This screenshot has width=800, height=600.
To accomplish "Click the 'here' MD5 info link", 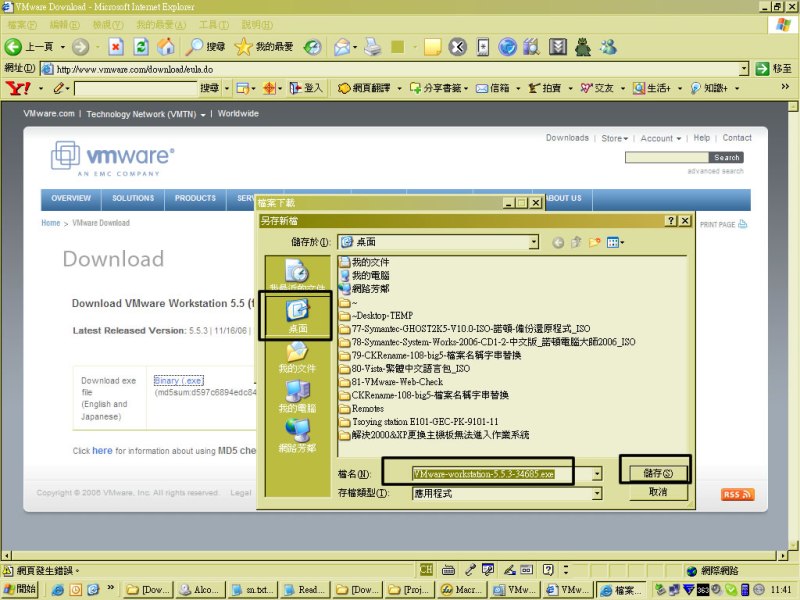I will 102,451.
